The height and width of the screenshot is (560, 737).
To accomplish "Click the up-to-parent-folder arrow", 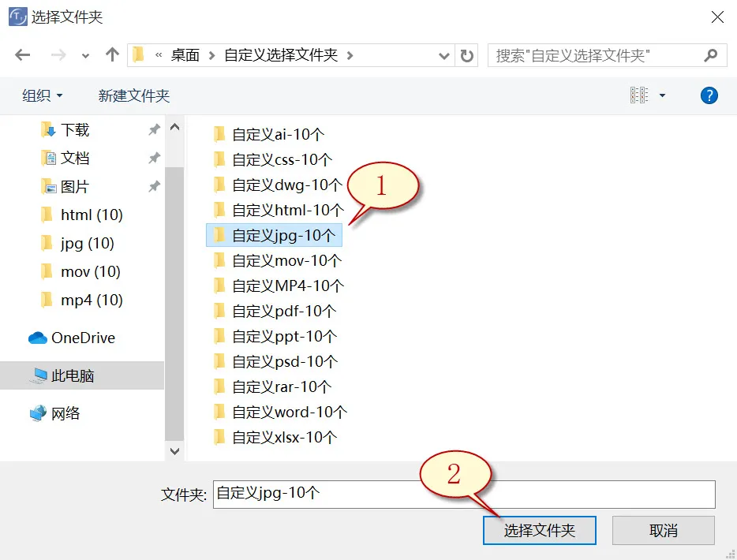I will pyautogui.click(x=111, y=54).
